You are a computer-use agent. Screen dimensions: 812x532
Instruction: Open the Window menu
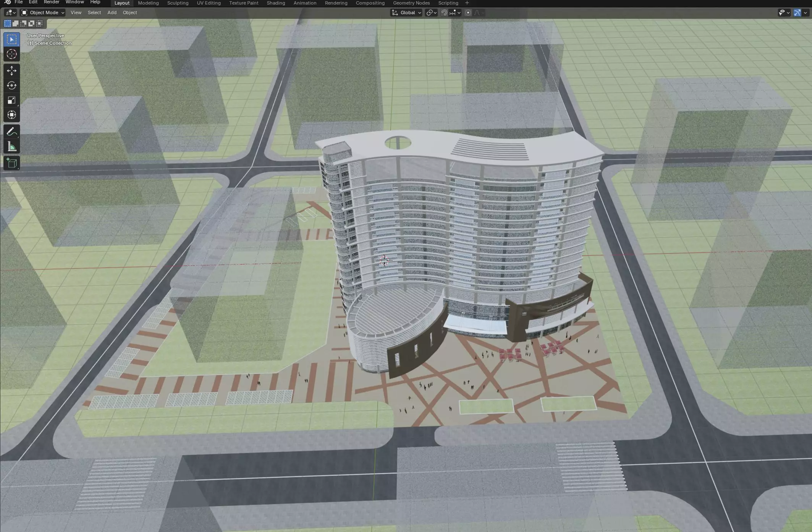(x=74, y=2)
